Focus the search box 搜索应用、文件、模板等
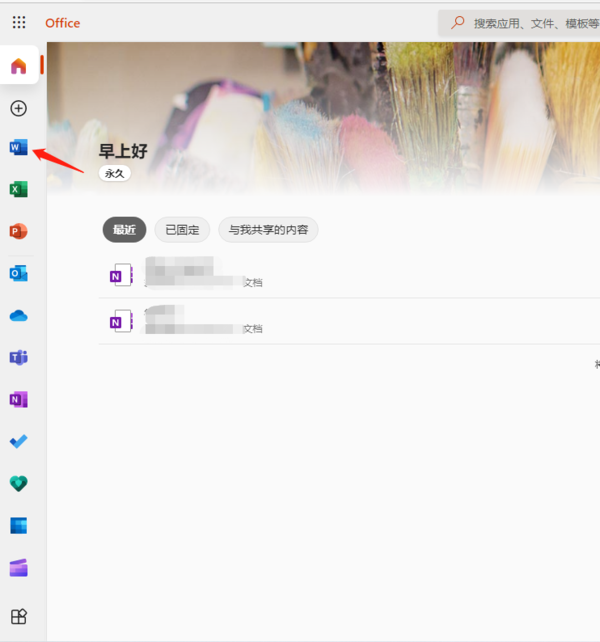 [519, 23]
